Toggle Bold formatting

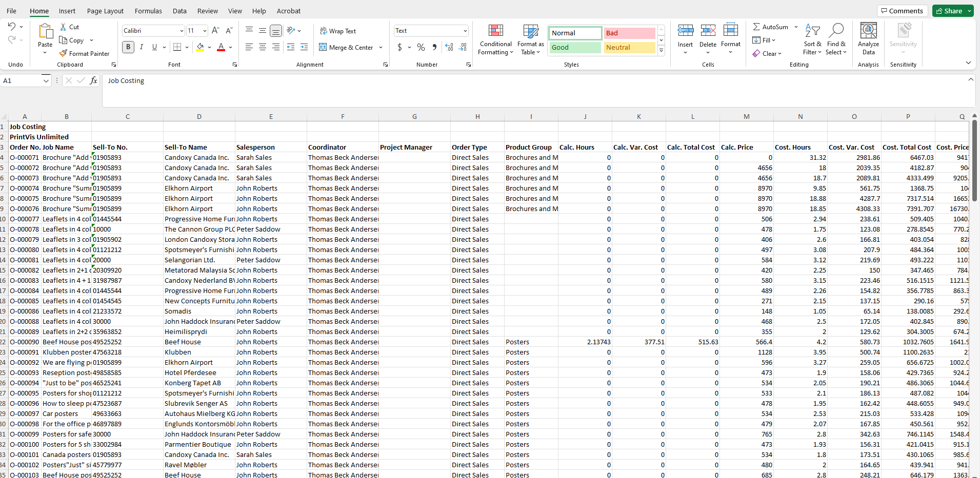[128, 47]
